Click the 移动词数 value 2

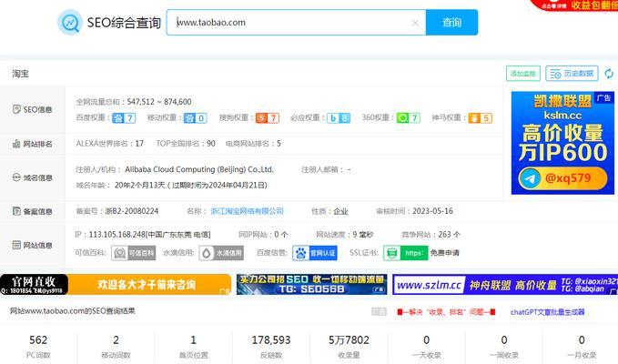pyautogui.click(x=116, y=339)
